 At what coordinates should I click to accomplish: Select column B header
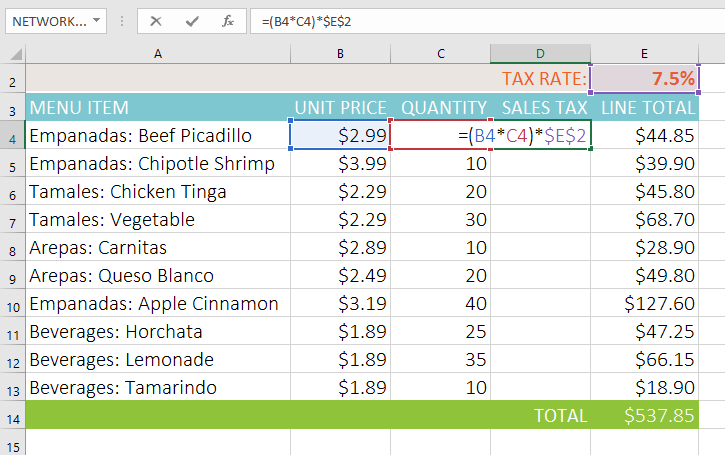[x=340, y=53]
